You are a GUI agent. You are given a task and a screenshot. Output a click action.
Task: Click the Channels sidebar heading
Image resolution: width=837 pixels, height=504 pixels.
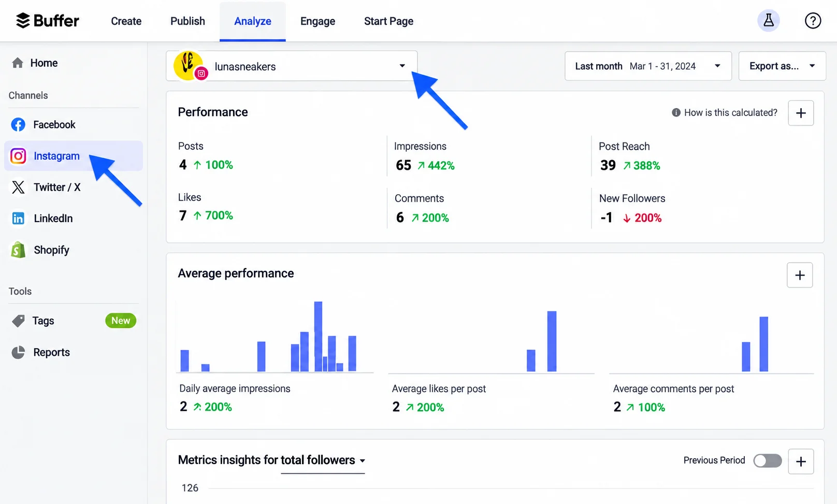(28, 95)
